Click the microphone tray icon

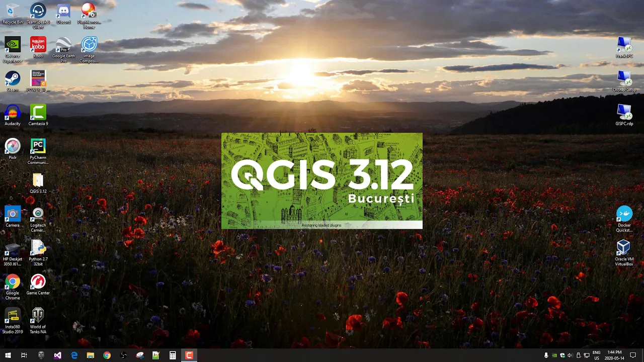(x=546, y=355)
